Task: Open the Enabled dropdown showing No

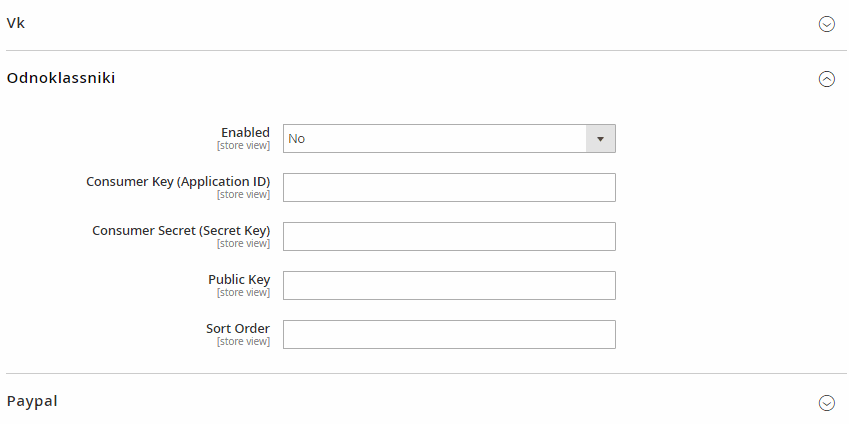Action: (449, 139)
